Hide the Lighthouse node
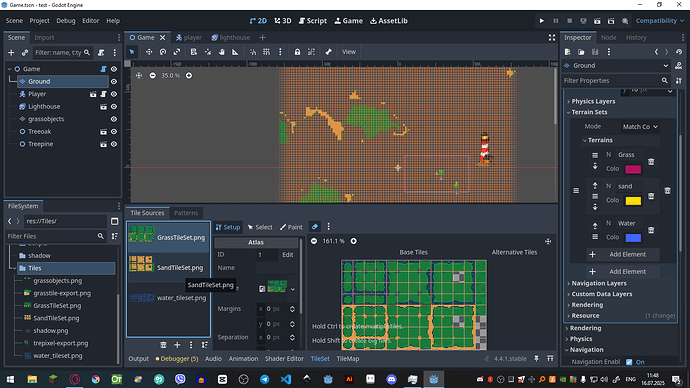 [114, 106]
